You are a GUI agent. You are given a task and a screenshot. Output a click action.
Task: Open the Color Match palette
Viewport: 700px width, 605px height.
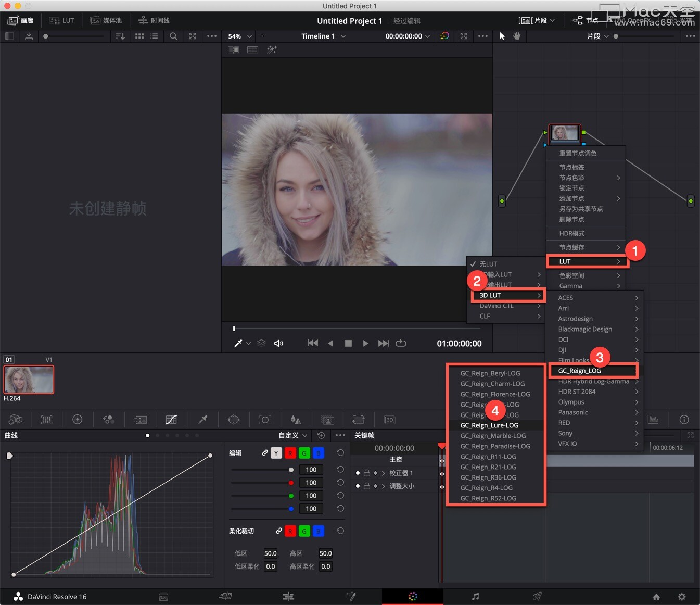pyautogui.click(x=47, y=420)
